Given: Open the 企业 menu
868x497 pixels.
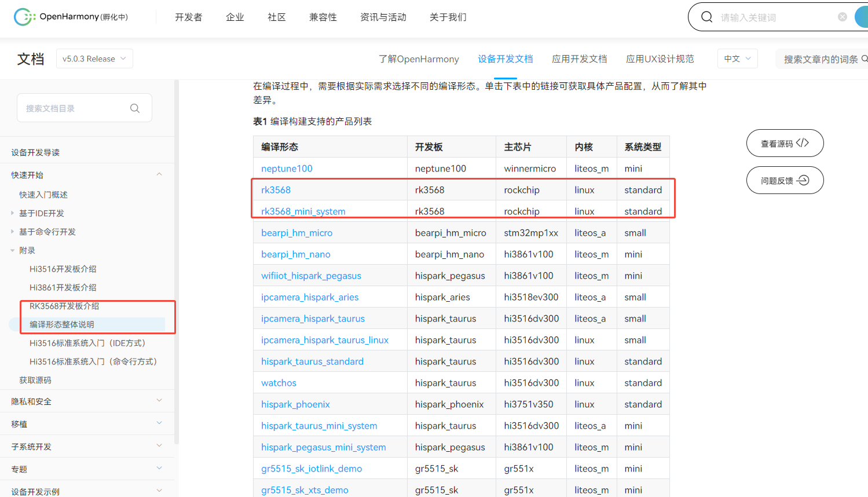Looking at the screenshot, I should click(235, 17).
